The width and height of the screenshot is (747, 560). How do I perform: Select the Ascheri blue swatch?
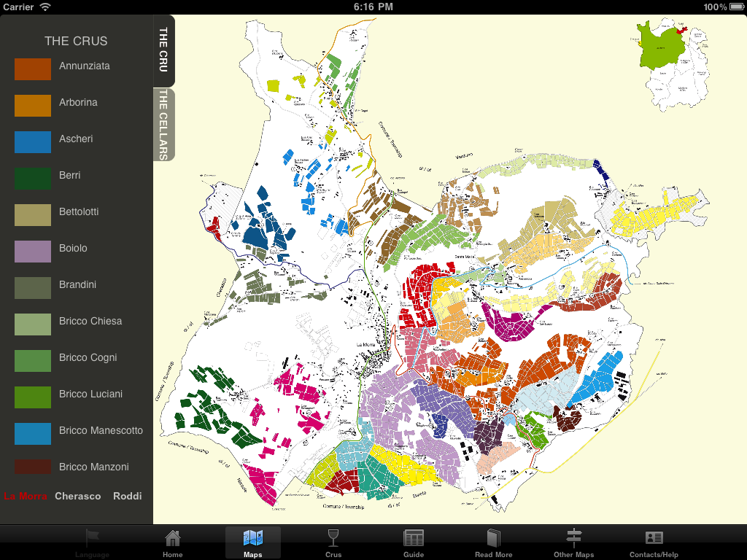click(33, 141)
